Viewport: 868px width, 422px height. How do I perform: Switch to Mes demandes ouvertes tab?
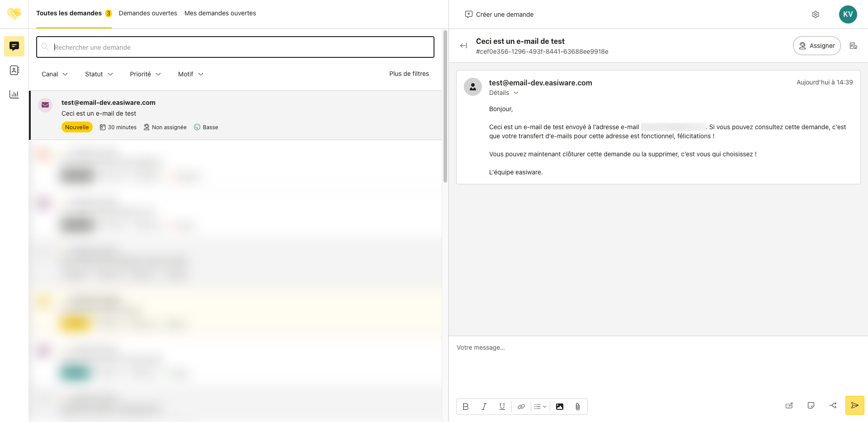(220, 13)
